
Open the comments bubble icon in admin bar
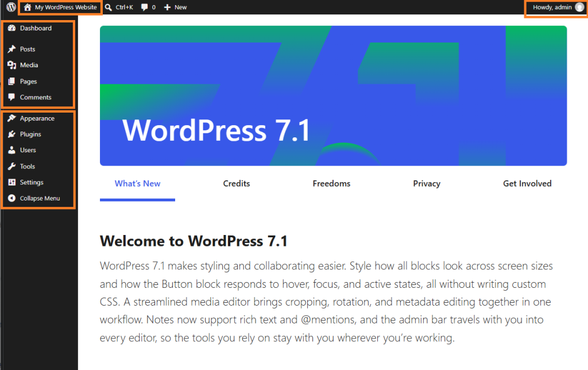pyautogui.click(x=144, y=7)
